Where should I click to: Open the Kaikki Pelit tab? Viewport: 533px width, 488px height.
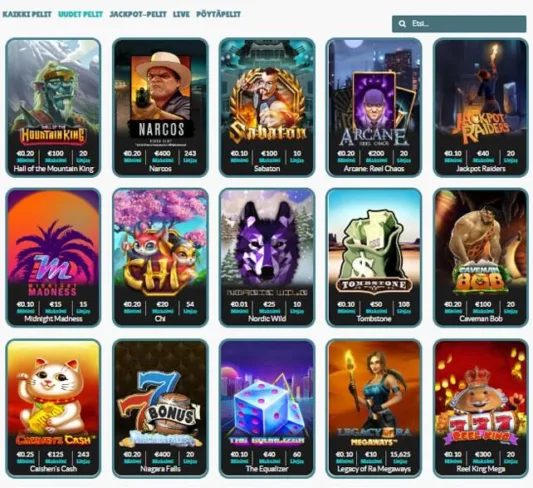[27, 14]
